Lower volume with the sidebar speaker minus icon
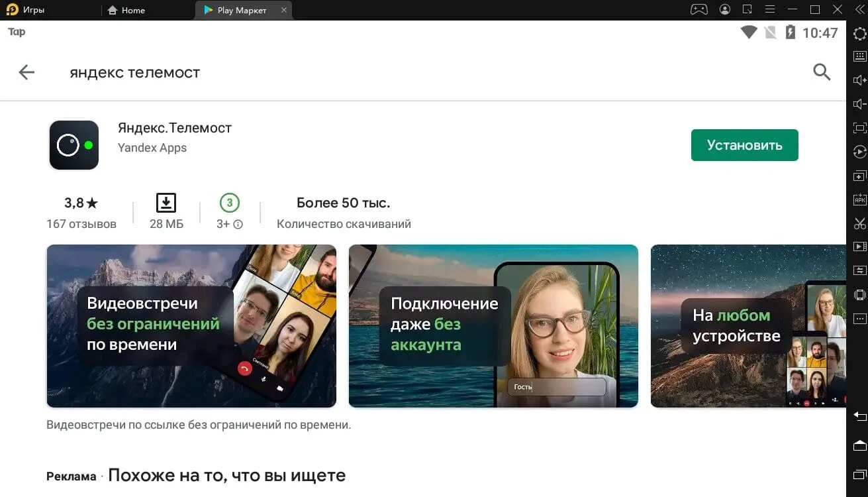 [x=859, y=104]
